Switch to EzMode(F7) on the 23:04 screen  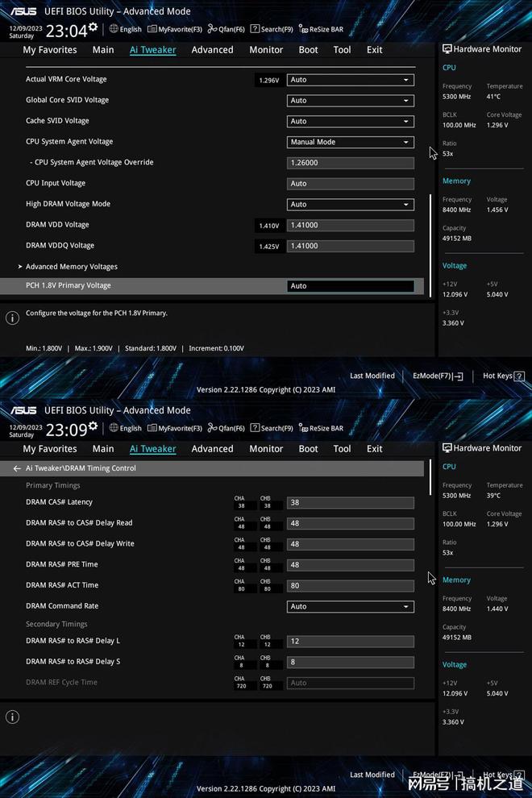438,376
